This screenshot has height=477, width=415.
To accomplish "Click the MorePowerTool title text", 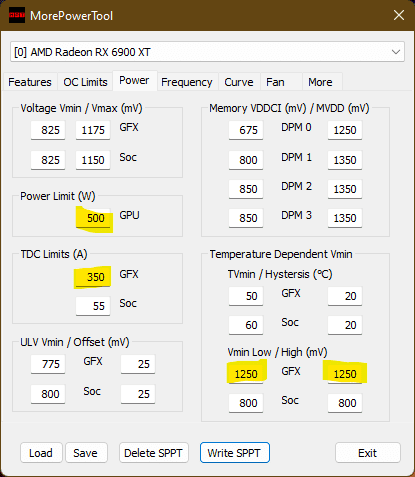I will (x=71, y=16).
